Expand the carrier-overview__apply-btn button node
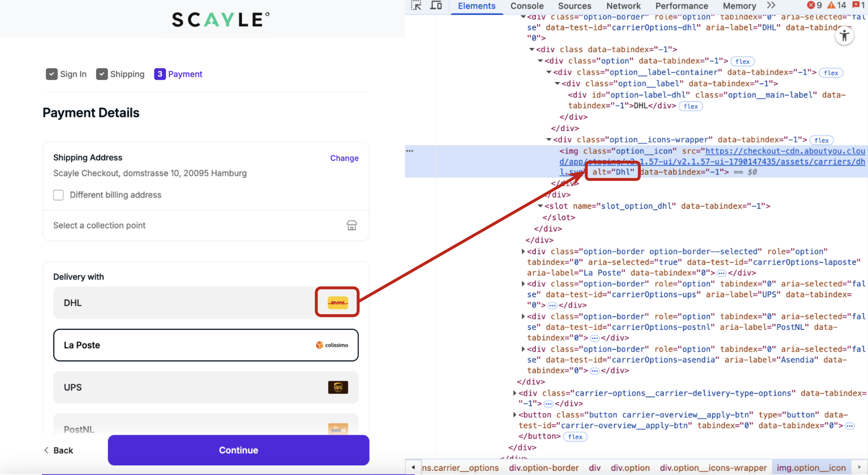This screenshot has width=868, height=475. click(x=515, y=415)
